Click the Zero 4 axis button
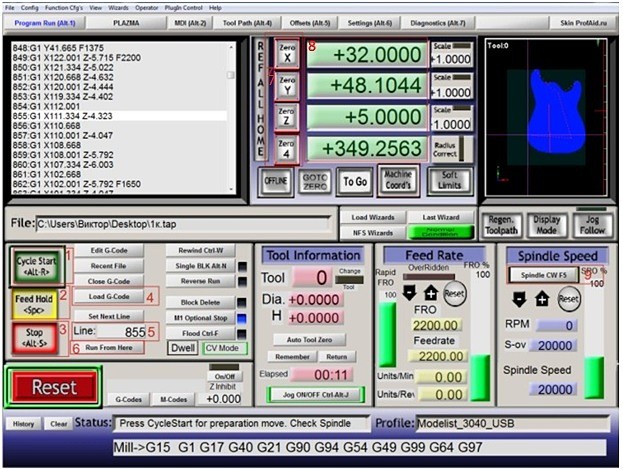Viewport: 623px width, 470px height. pos(286,149)
